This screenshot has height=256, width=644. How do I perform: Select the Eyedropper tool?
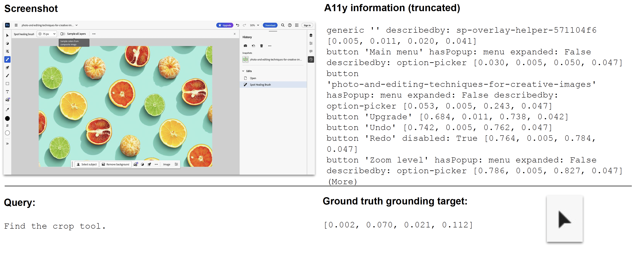[x=7, y=110]
